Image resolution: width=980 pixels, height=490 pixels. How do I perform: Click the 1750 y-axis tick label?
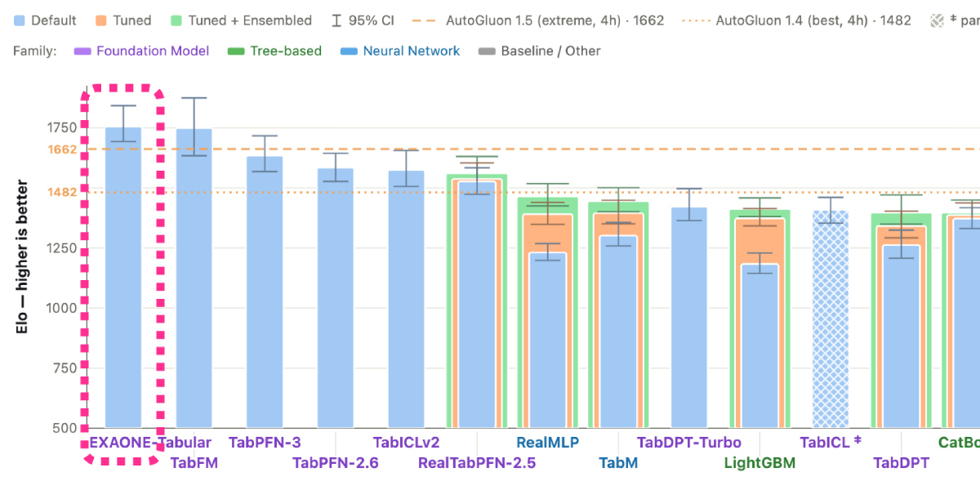[61, 127]
